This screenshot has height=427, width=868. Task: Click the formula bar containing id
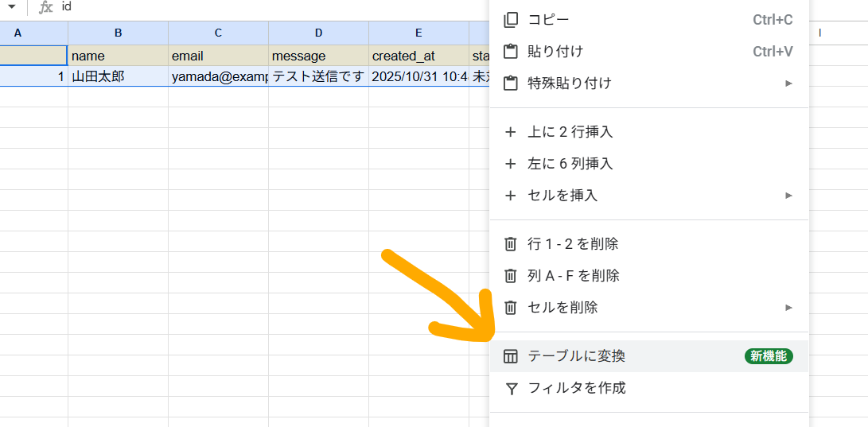(271, 7)
